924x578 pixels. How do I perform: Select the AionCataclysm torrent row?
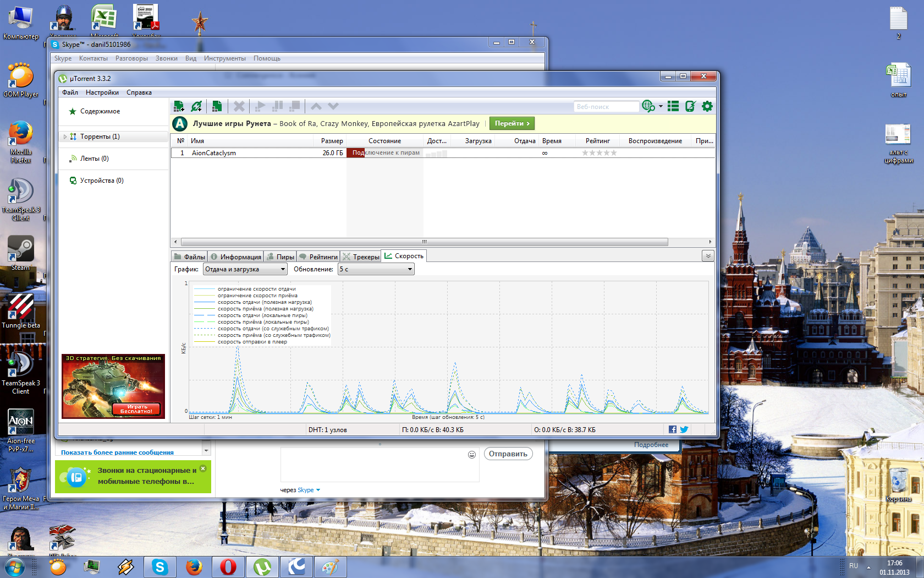443,153
